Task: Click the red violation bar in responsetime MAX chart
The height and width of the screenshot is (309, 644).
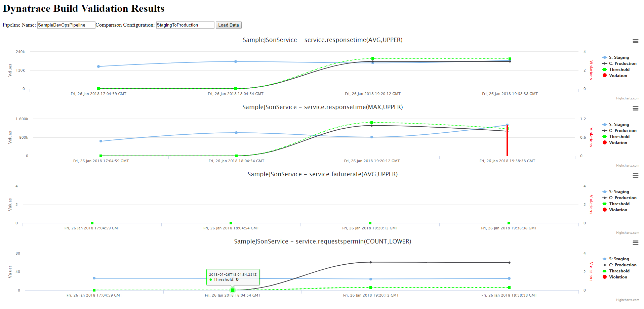Action: point(507,141)
